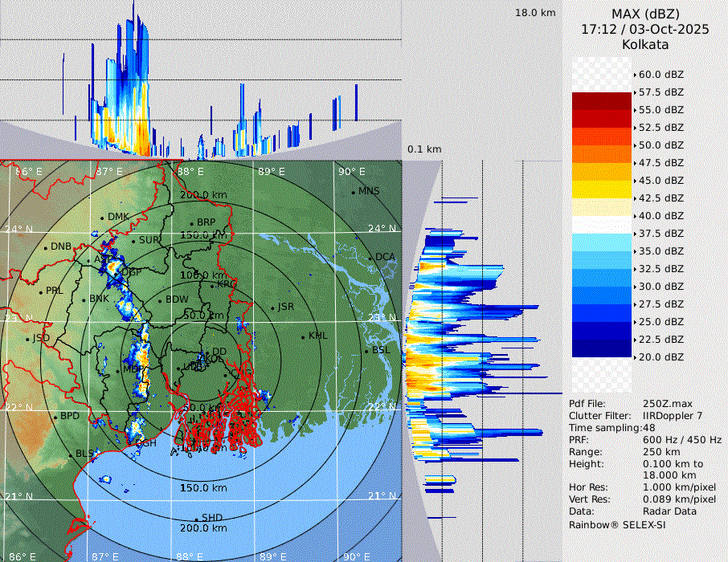Click the 250Z.max Pdf File value

[665, 403]
